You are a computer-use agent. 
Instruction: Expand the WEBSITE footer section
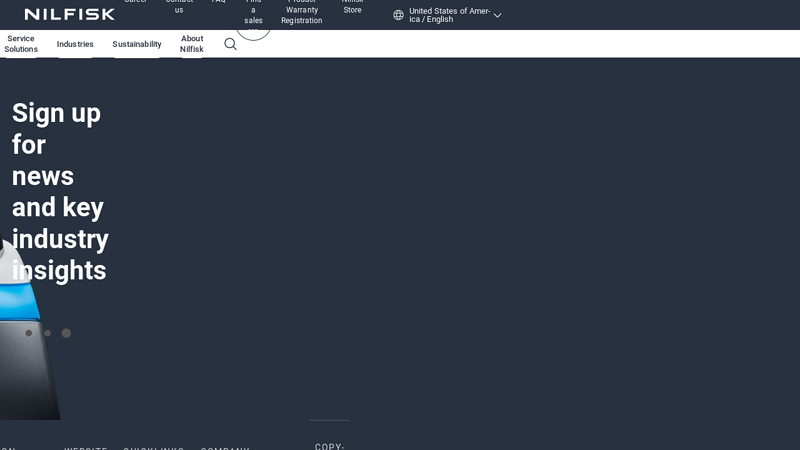tap(86, 447)
